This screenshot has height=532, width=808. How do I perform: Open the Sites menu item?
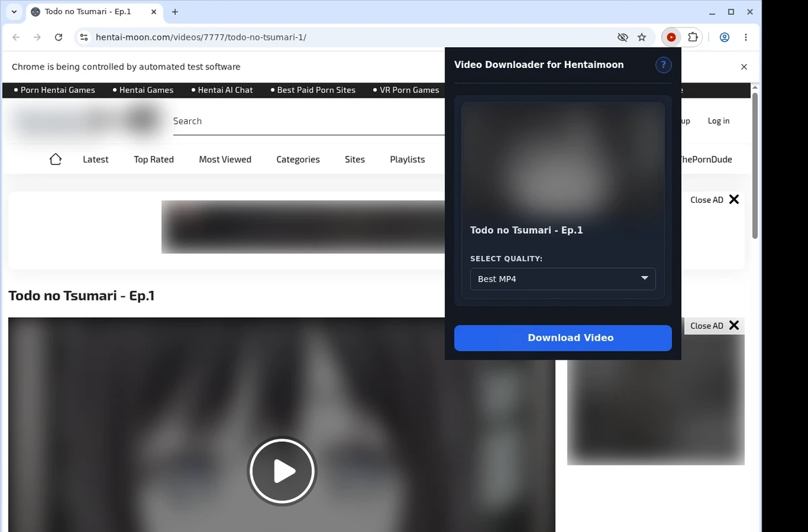[x=355, y=160]
